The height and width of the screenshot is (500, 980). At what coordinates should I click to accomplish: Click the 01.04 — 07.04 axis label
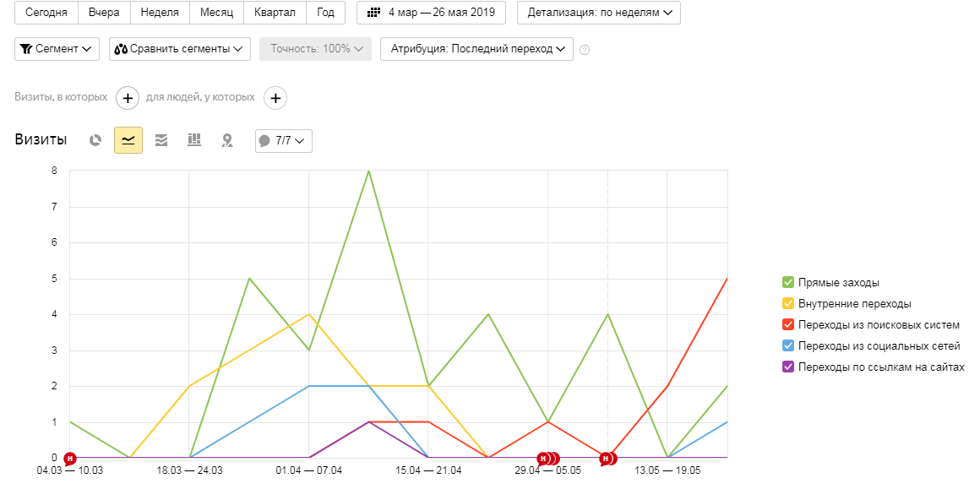coord(308,470)
